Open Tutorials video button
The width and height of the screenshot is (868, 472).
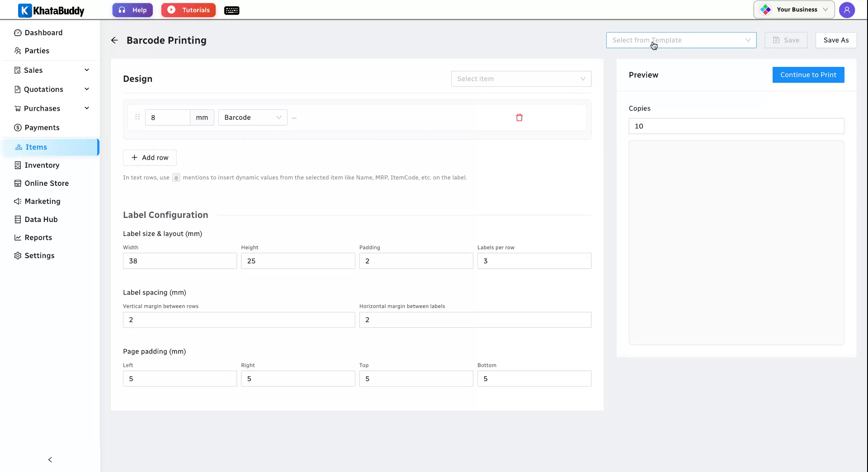(189, 10)
